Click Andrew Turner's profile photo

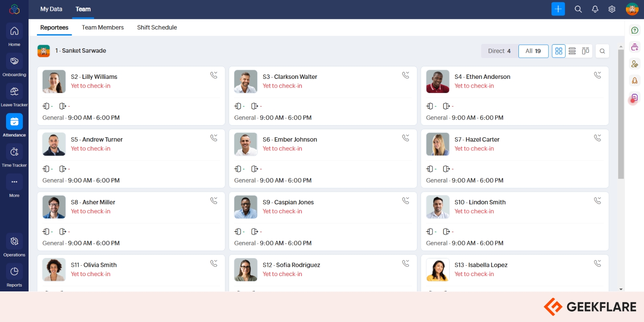tap(54, 144)
